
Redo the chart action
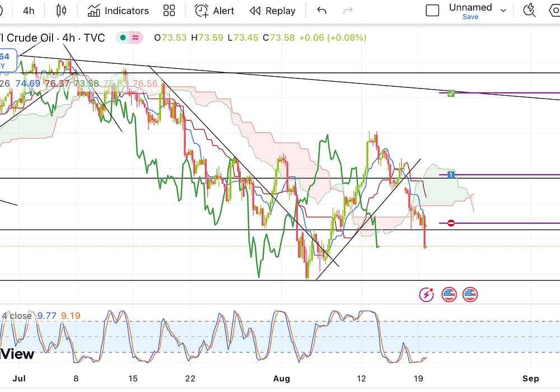(x=348, y=11)
